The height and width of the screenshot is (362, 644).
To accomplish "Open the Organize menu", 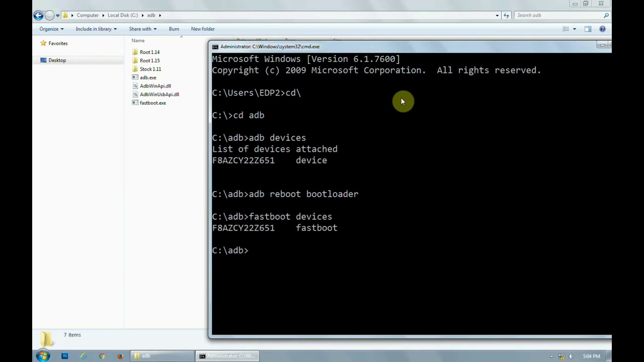I will click(51, 29).
